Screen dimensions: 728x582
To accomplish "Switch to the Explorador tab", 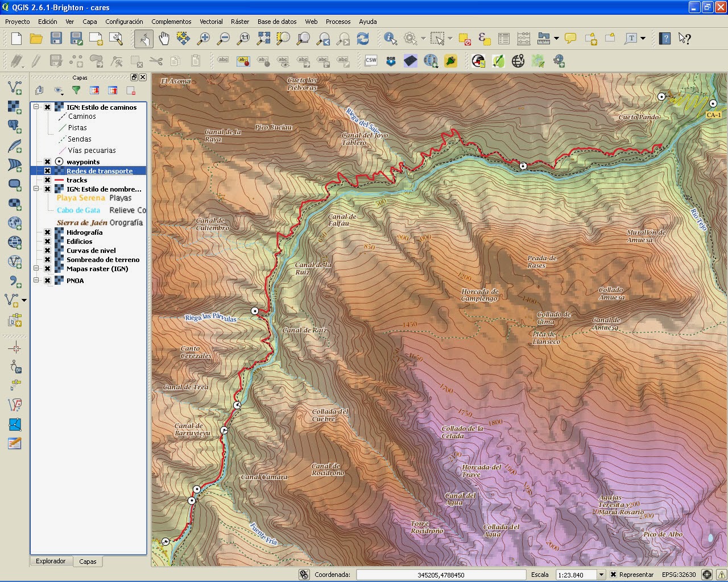I will point(51,561).
